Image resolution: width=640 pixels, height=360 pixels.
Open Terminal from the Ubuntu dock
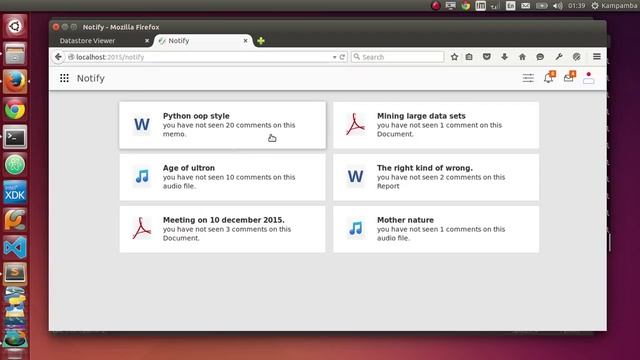point(15,137)
